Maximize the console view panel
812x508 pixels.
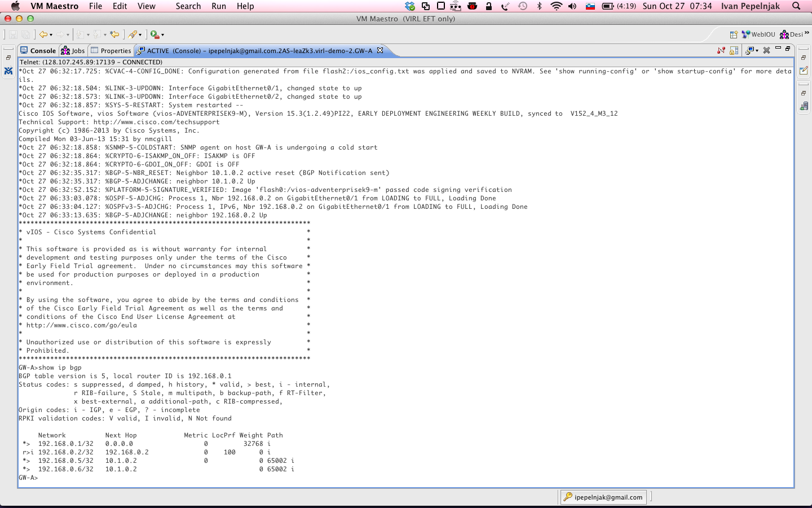(788, 49)
